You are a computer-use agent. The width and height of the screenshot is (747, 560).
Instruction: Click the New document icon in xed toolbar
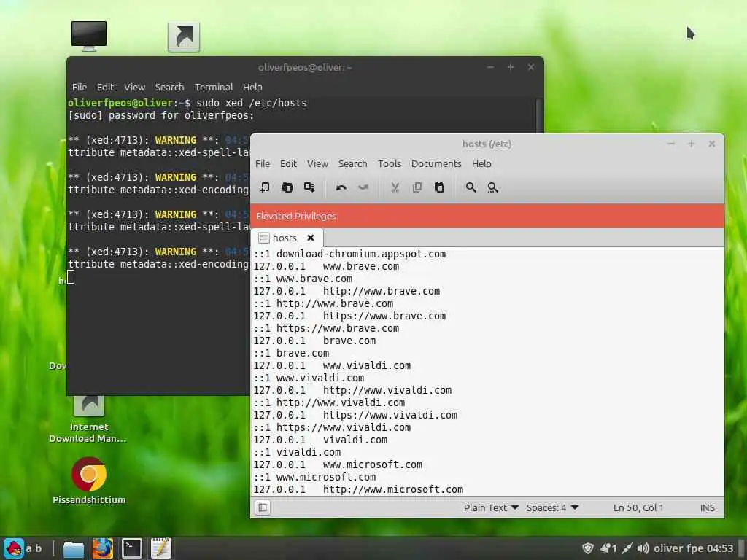coord(265,187)
